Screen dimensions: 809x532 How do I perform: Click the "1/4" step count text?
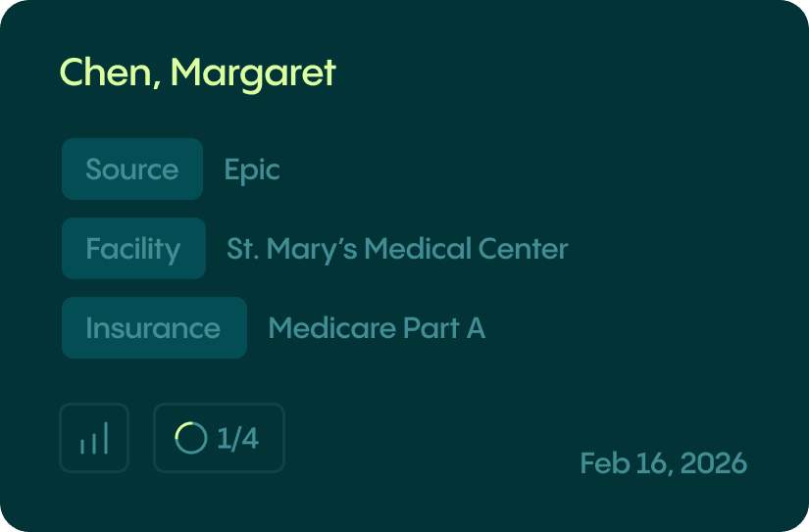[237, 439]
